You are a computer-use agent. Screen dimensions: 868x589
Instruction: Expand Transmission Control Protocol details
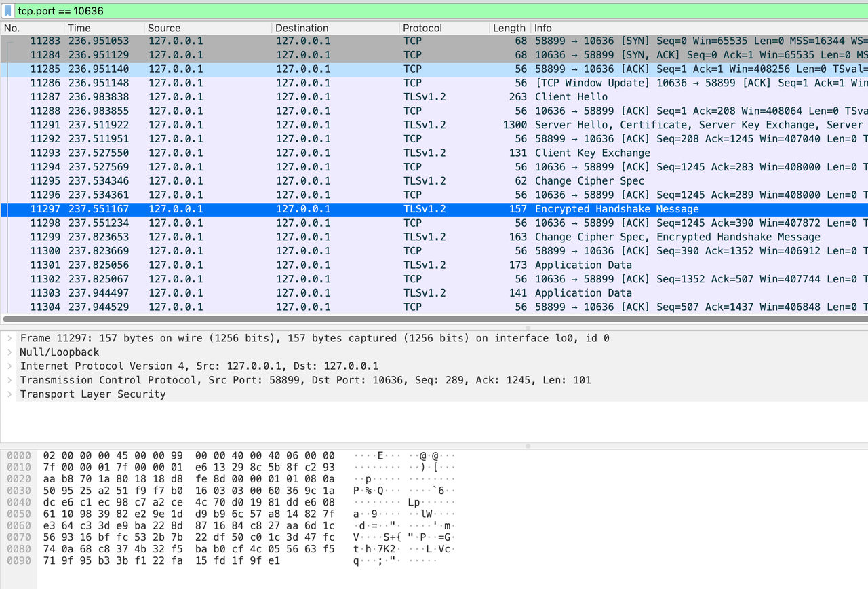pos(9,380)
